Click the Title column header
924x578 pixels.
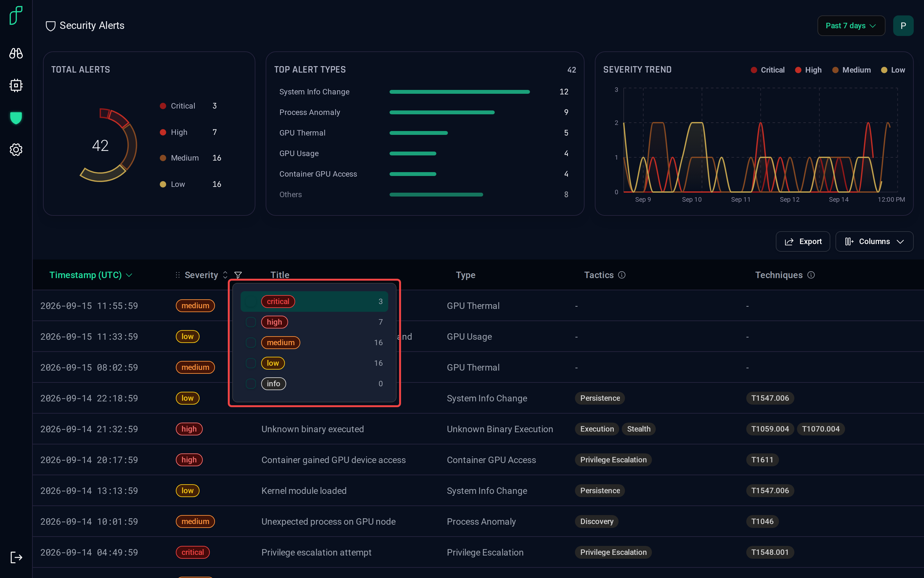tap(280, 275)
